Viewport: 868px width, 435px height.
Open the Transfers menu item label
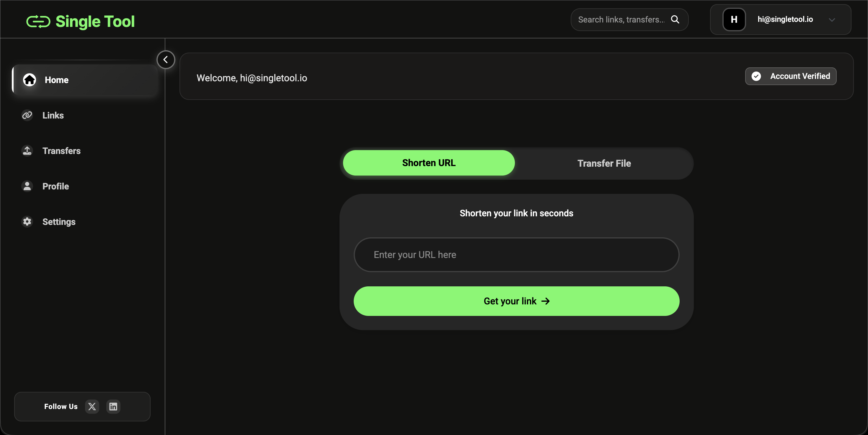point(61,151)
